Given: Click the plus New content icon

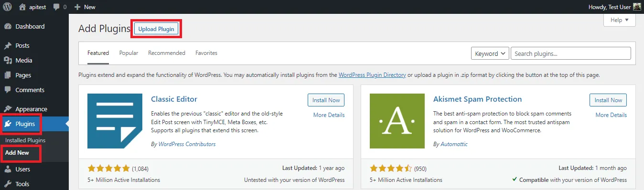Looking at the screenshot, I should click(77, 7).
